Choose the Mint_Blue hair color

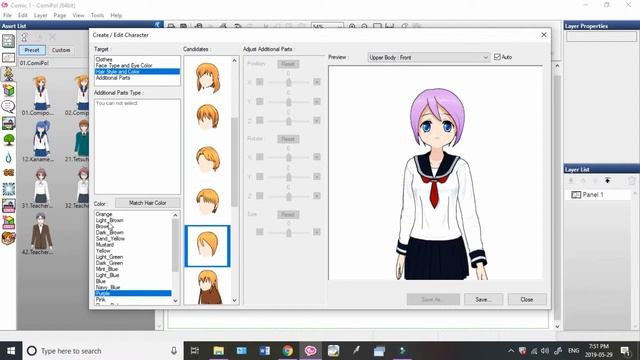(x=133, y=269)
